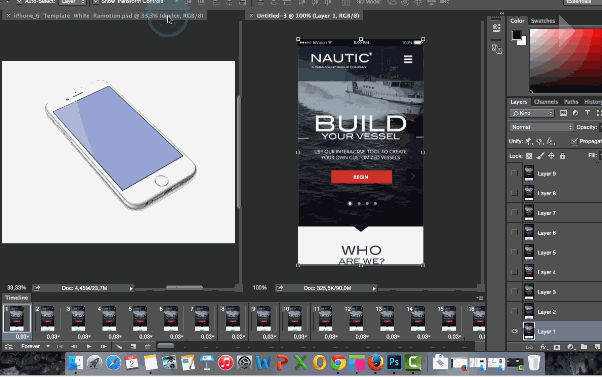Pick color in red color field
Screen dimensions: 602x377
[566, 61]
